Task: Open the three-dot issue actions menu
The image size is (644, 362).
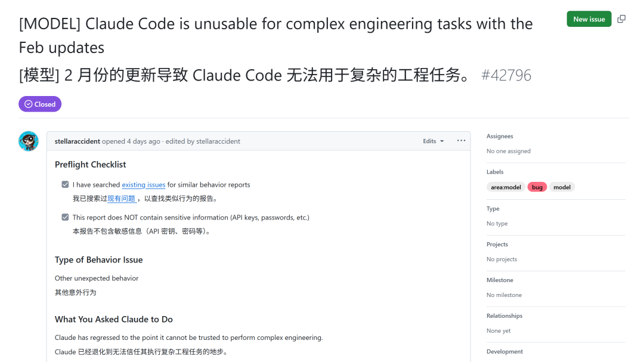Action: point(461,141)
